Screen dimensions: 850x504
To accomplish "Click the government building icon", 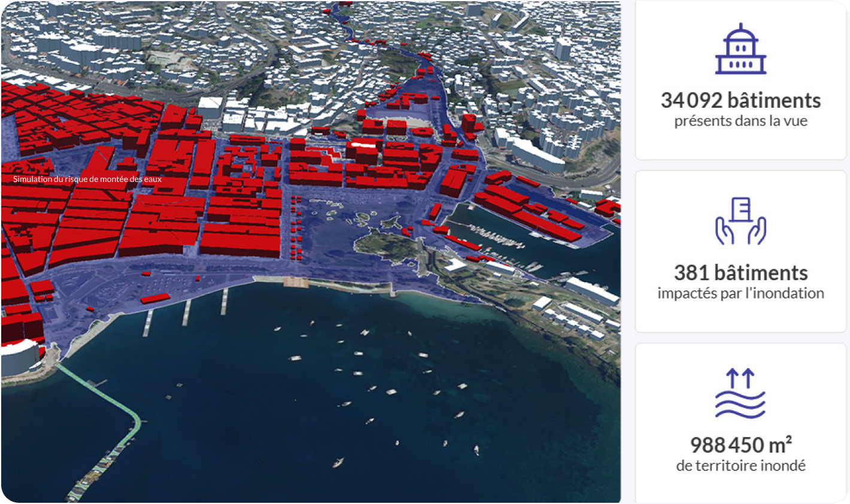I will 740,50.
